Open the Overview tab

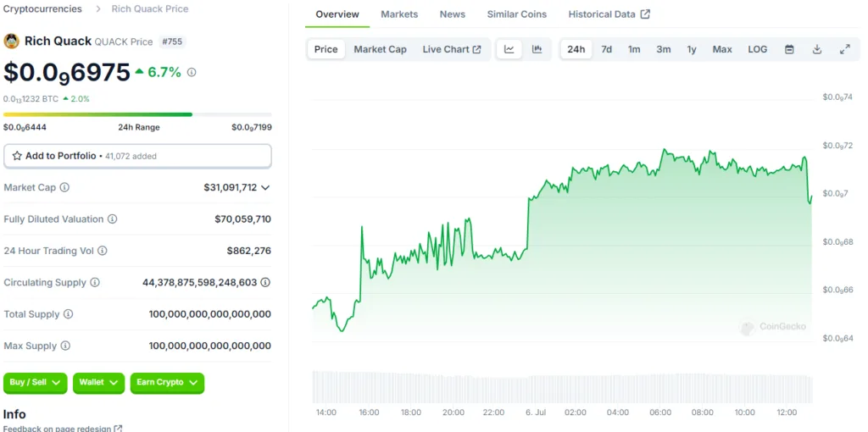pyautogui.click(x=337, y=14)
